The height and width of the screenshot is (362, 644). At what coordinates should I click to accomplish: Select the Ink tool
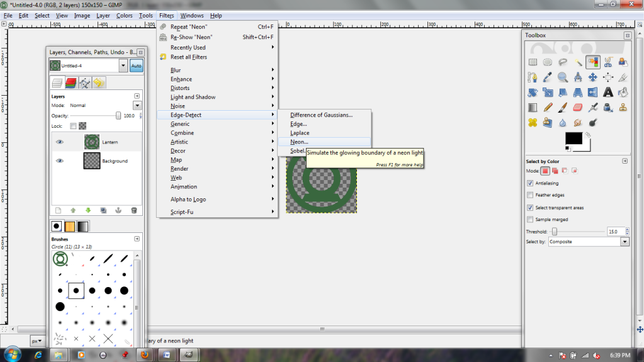pos(608,108)
